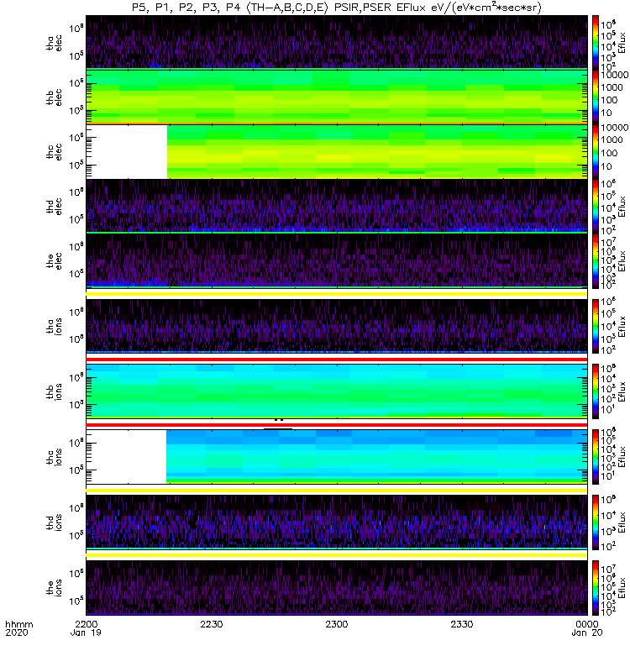Pick the color bar beside the elec panel
630x672 pixels.
pos(596,260)
